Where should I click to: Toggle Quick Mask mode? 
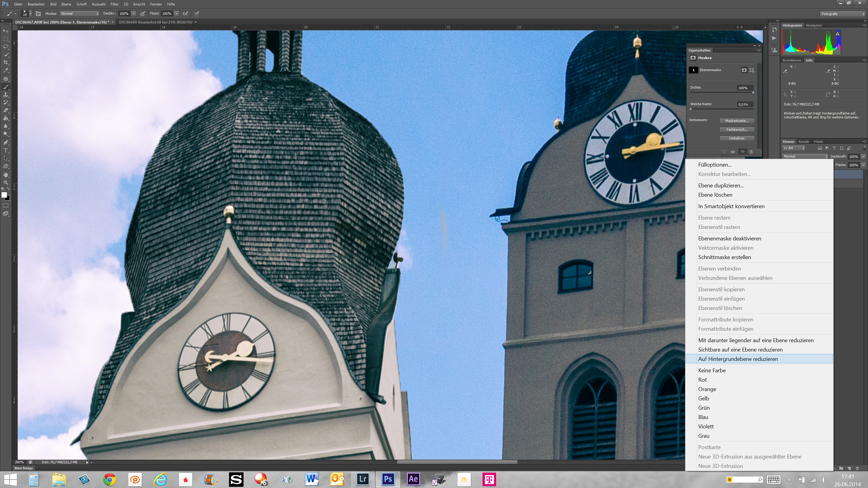click(6, 205)
